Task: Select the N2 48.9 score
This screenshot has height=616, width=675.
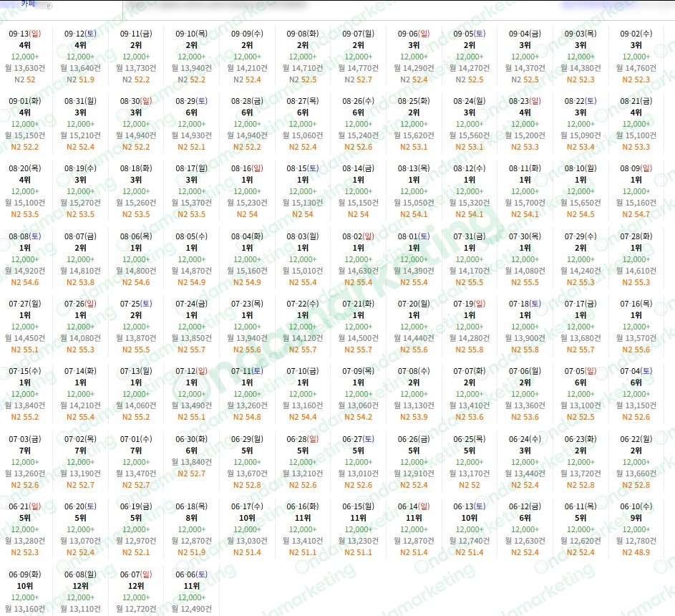Action: [x=636, y=553]
